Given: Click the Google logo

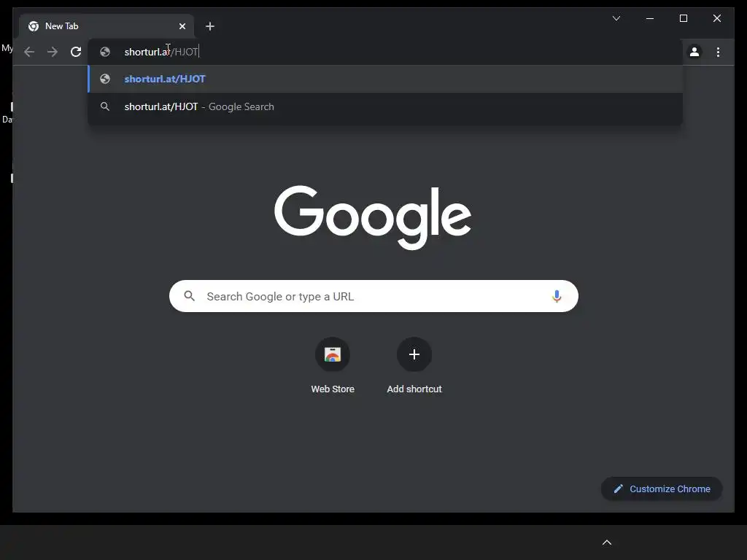Looking at the screenshot, I should (373, 217).
